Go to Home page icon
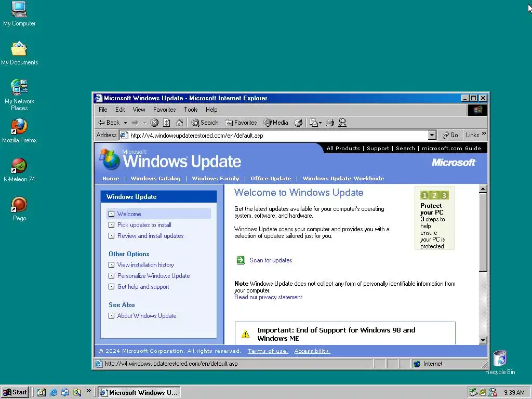 (179, 123)
